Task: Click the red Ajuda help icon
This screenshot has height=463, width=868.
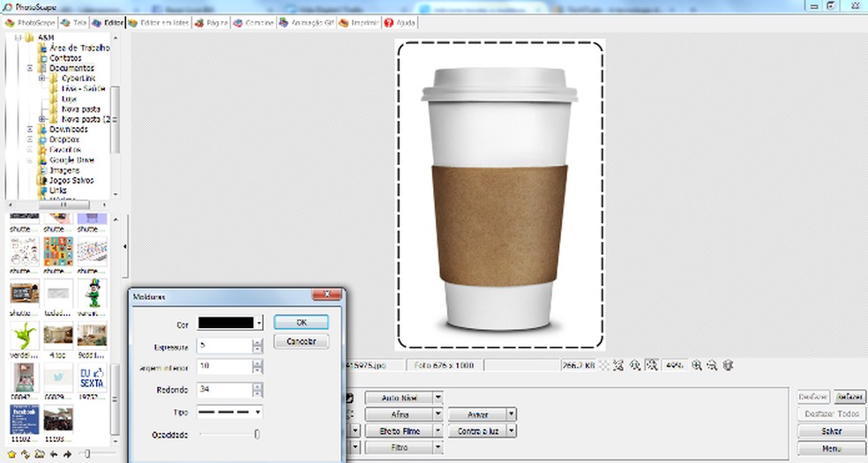Action: coord(388,22)
